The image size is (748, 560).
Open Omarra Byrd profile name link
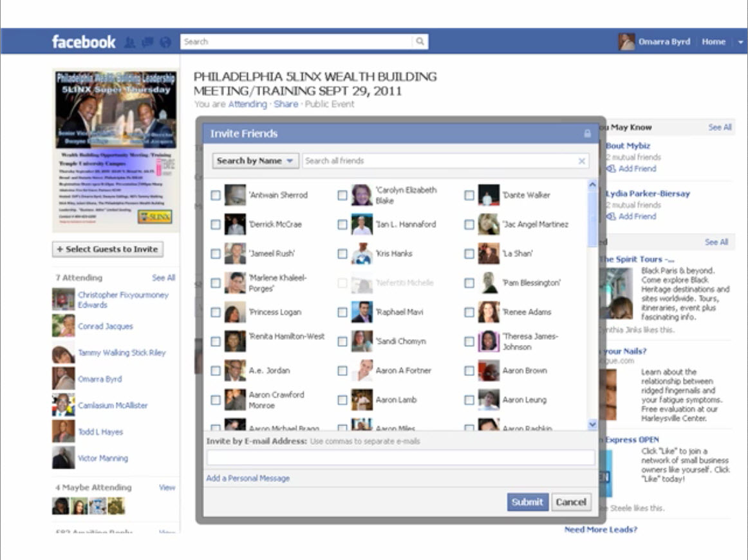(x=664, y=41)
